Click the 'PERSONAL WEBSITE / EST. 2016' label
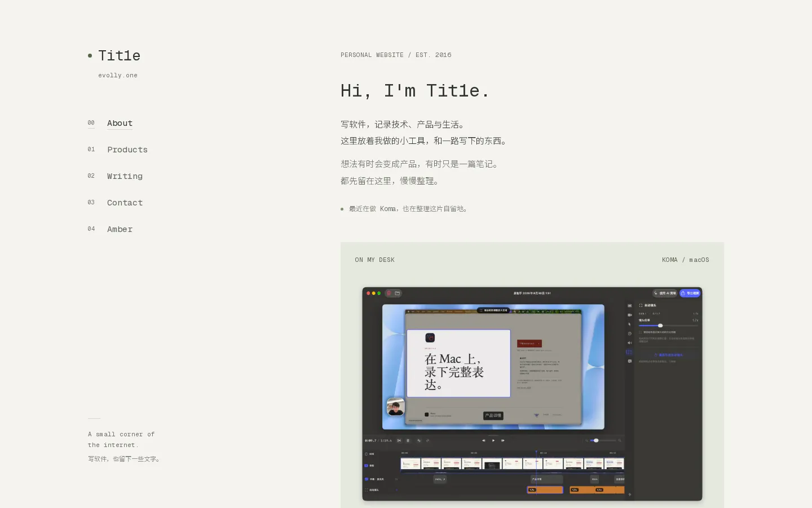This screenshot has width=812, height=508. coord(396,55)
